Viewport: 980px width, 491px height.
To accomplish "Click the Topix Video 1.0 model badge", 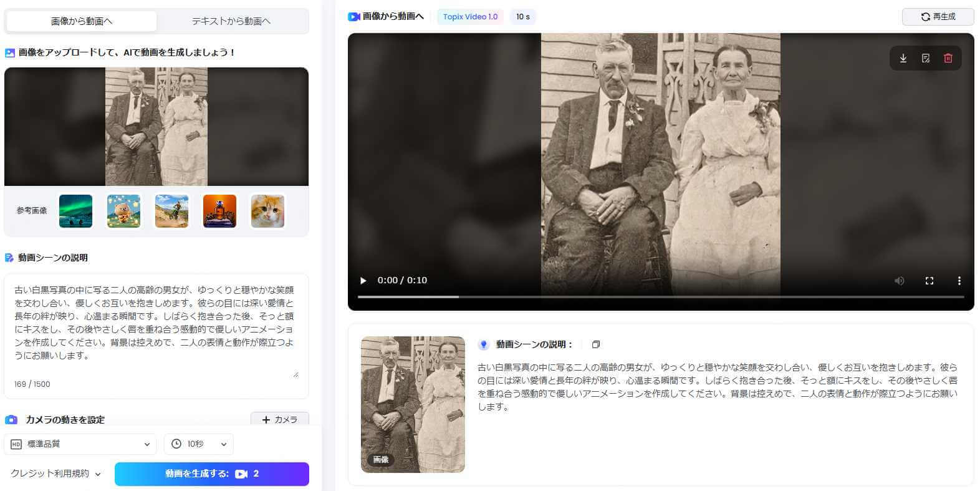I will pos(470,17).
